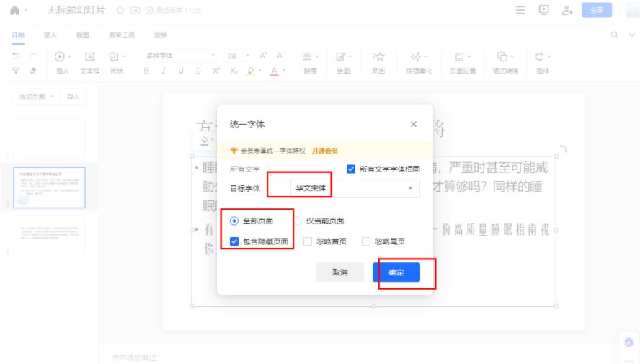Check the 忽略首页 checkbox

(308, 241)
